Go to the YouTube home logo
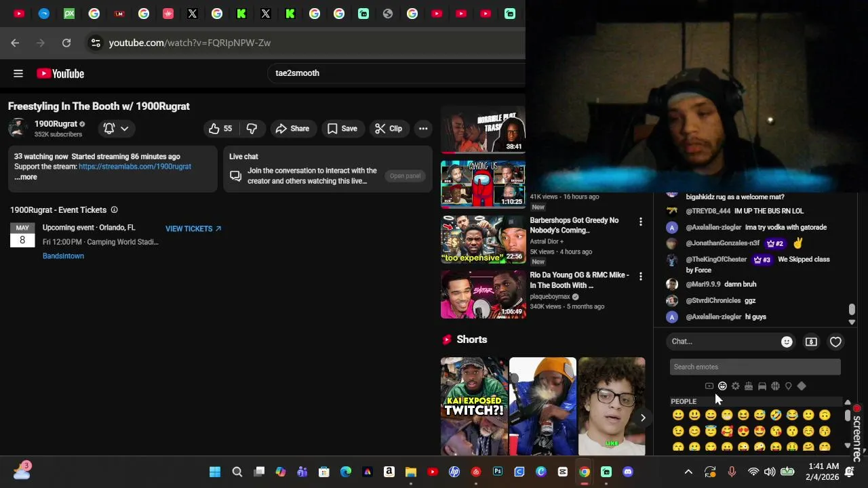Image resolution: width=868 pixels, height=488 pixels. (x=60, y=73)
